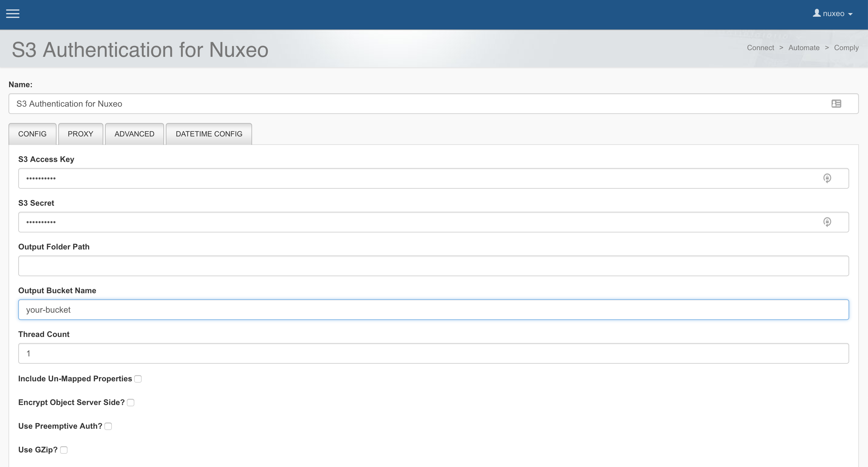Click the nuxeo user profile icon
The width and height of the screenshot is (868, 467).
pos(816,13)
